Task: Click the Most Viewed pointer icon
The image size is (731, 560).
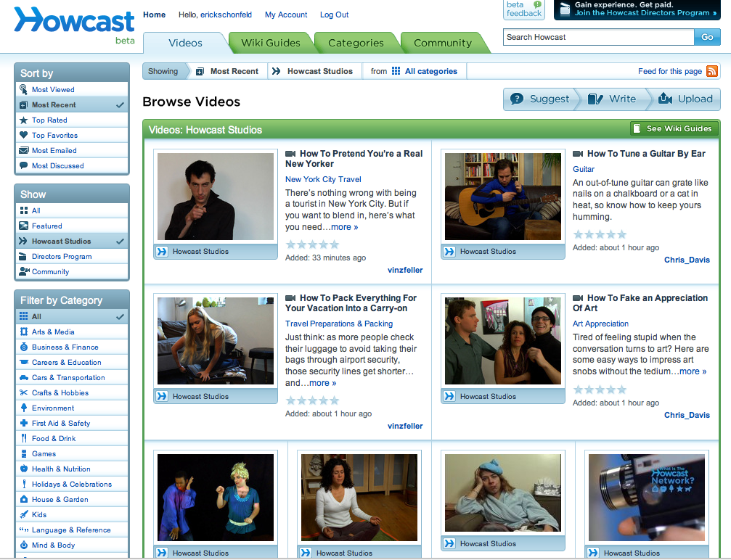Action: click(23, 89)
